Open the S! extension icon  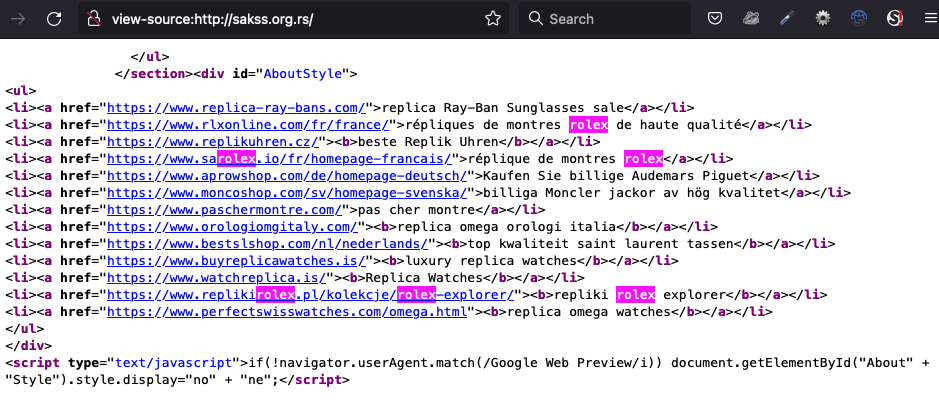(x=895, y=19)
